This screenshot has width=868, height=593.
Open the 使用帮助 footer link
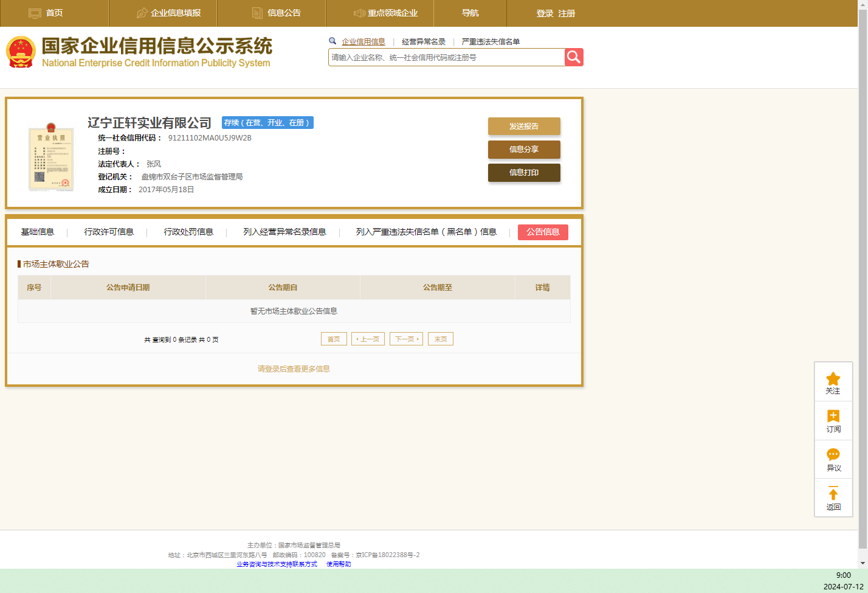click(339, 564)
